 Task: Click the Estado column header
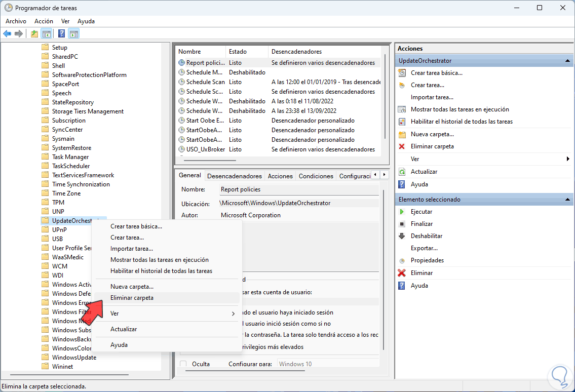247,52
